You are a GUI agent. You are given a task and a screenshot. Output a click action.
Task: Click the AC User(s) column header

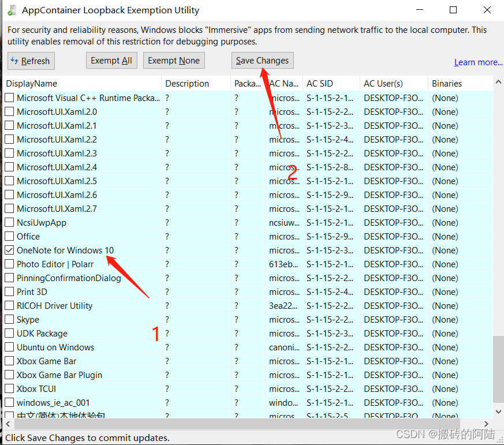point(394,84)
